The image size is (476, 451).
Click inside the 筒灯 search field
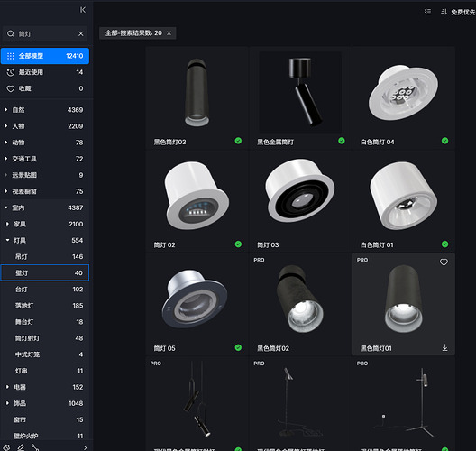45,33
